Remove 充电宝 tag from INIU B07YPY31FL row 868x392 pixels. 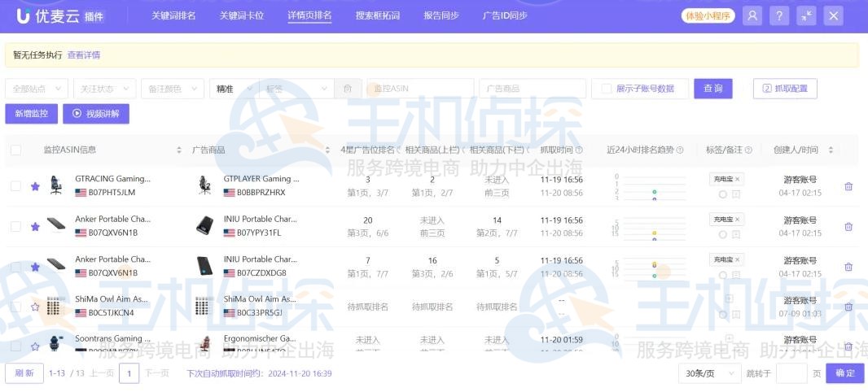(x=737, y=220)
